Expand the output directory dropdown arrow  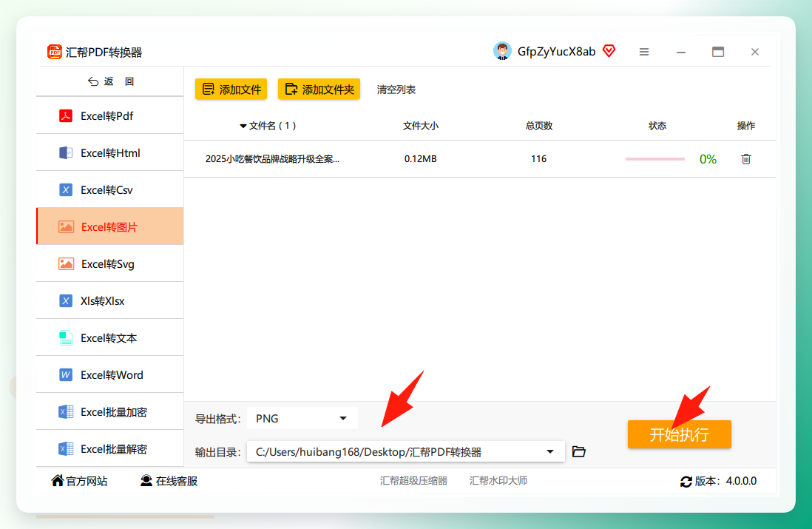click(550, 452)
